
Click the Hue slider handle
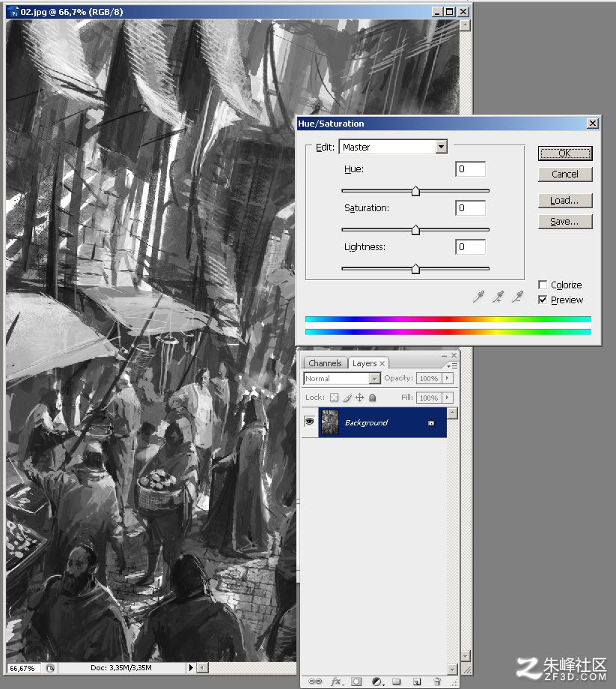click(415, 191)
